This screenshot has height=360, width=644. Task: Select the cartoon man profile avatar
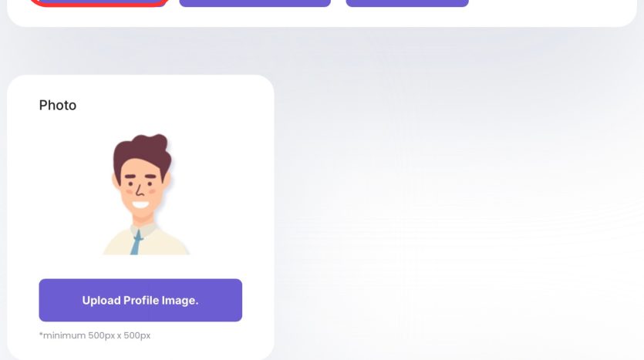(146, 194)
